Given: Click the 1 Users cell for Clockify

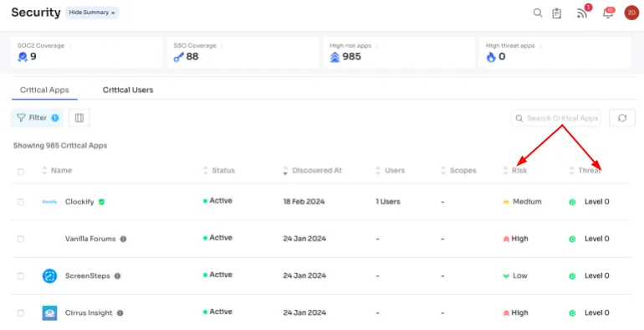Looking at the screenshot, I should click(x=388, y=202).
